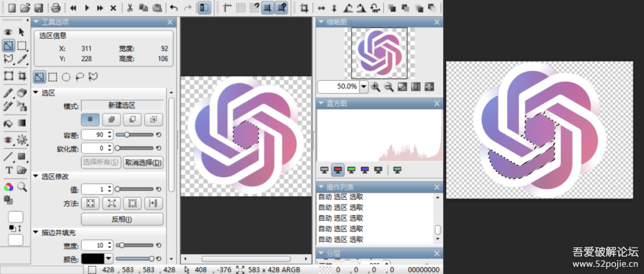Screen dimensions: 644x274
Task: Click the 反相(I) button
Action: (x=122, y=219)
